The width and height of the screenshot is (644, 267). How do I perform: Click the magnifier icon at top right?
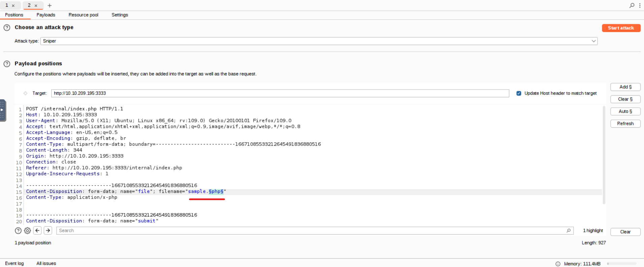[632, 5]
